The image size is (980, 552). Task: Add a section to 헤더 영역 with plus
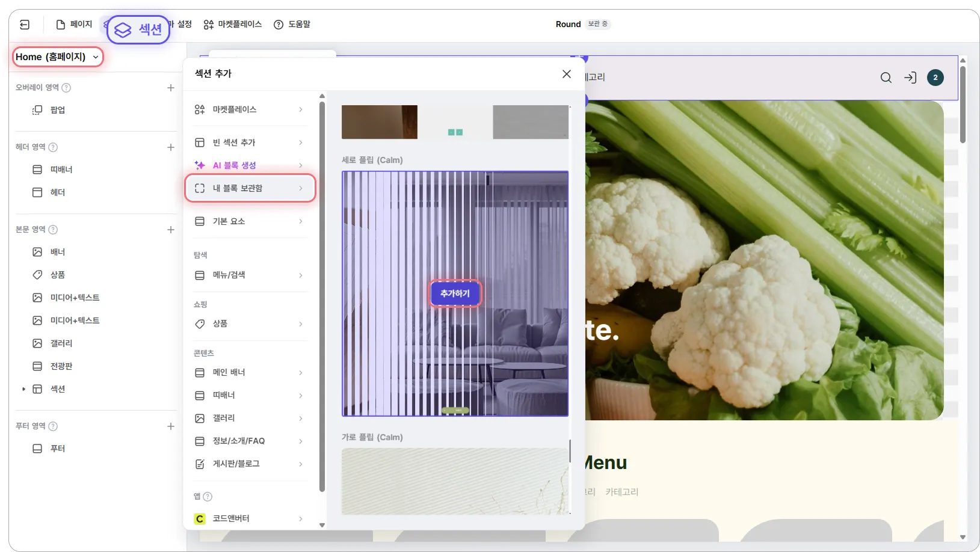pos(171,147)
